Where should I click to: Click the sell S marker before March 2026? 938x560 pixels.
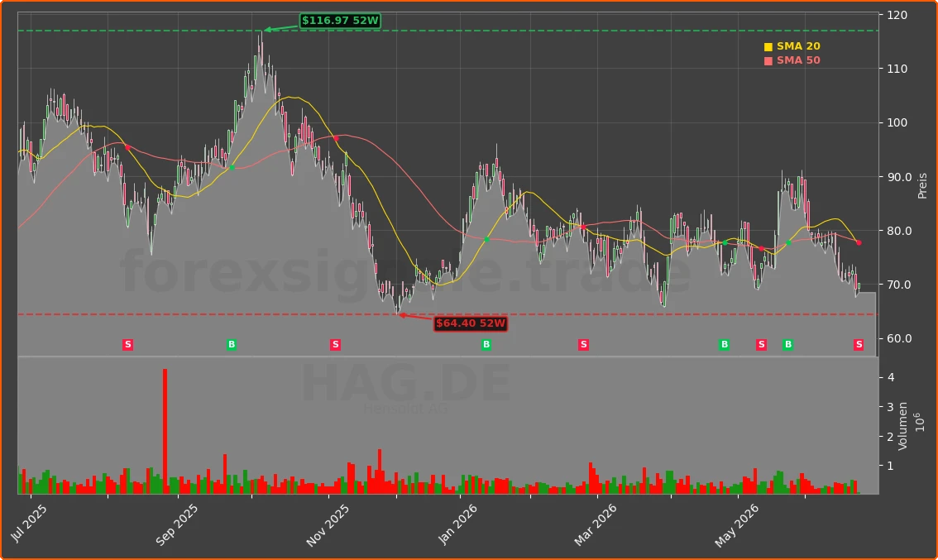point(583,345)
